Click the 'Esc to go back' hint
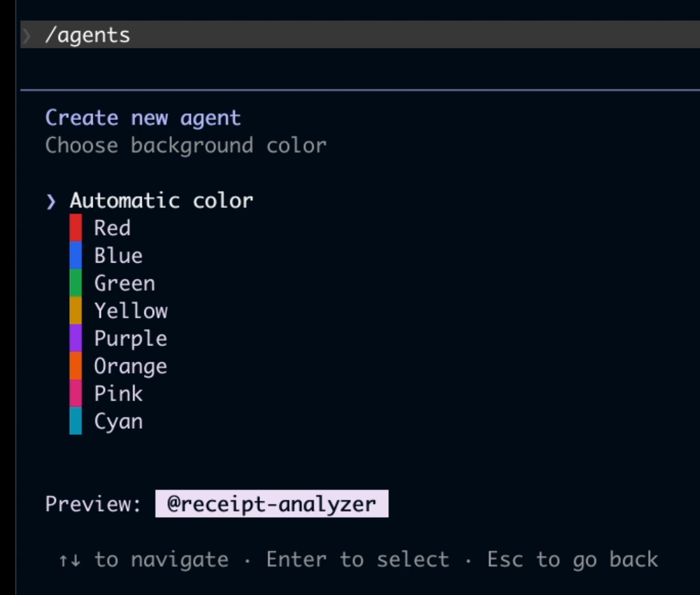Screen dimensions: 700x595 [x=572, y=560]
